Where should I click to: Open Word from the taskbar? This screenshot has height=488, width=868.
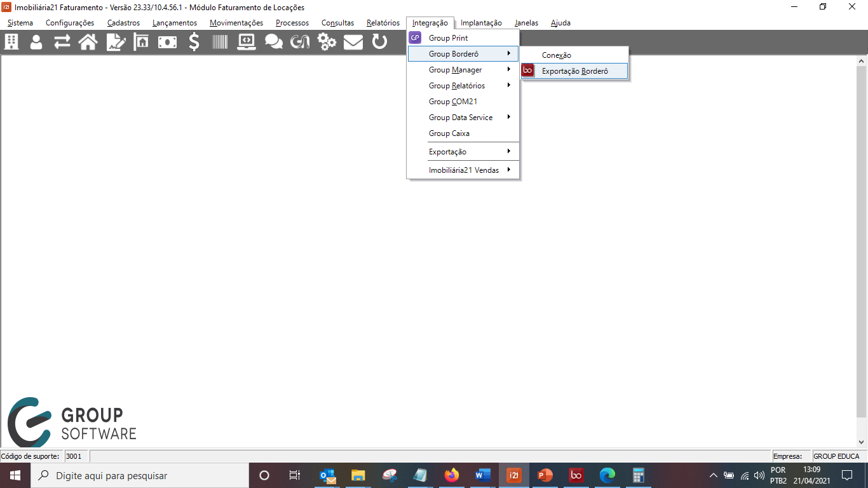(x=483, y=475)
